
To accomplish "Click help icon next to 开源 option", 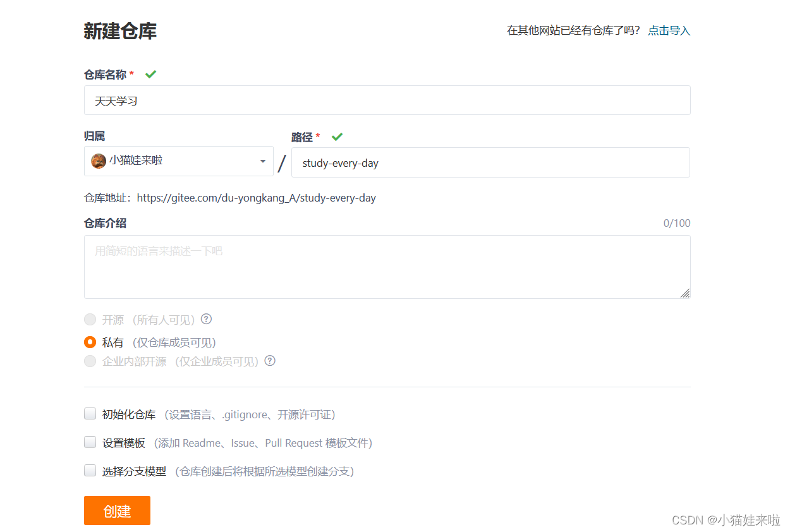I will click(206, 319).
